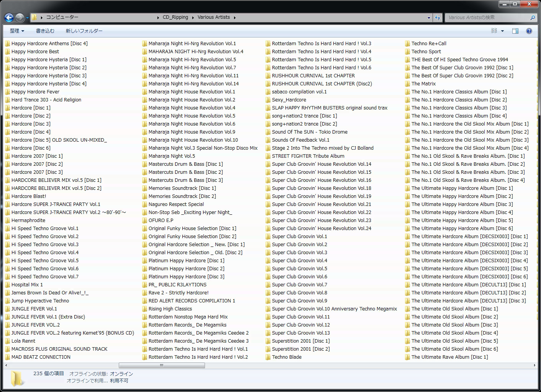Image resolution: width=541 pixels, height=392 pixels.
Task: Select 'SLAP HAPPY RHYTHM BUSTERS original sound trax'
Action: pyautogui.click(x=330, y=108)
